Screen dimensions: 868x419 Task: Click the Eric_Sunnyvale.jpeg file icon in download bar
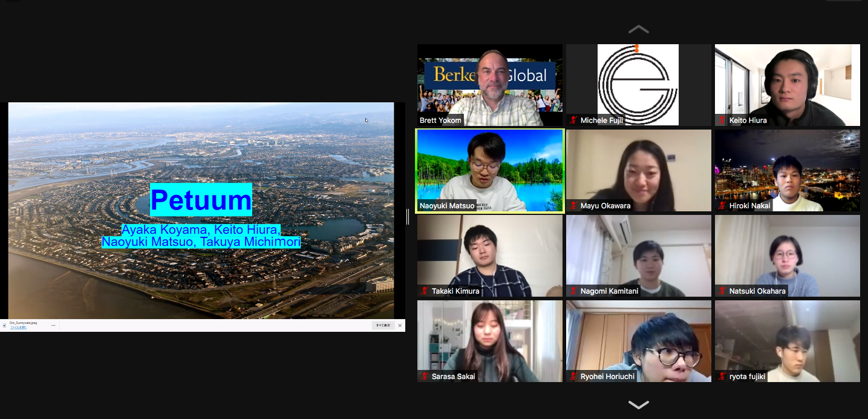click(x=4, y=325)
